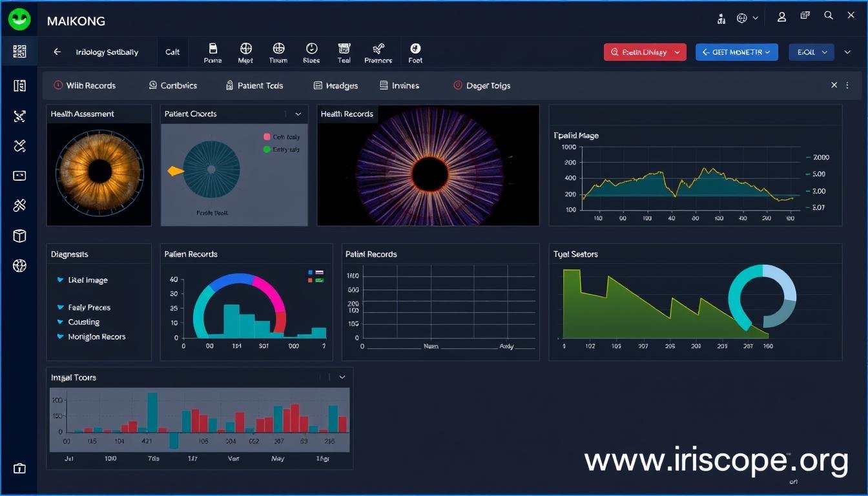
Task: Open the QR grid icon below the logo
Action: [19, 50]
